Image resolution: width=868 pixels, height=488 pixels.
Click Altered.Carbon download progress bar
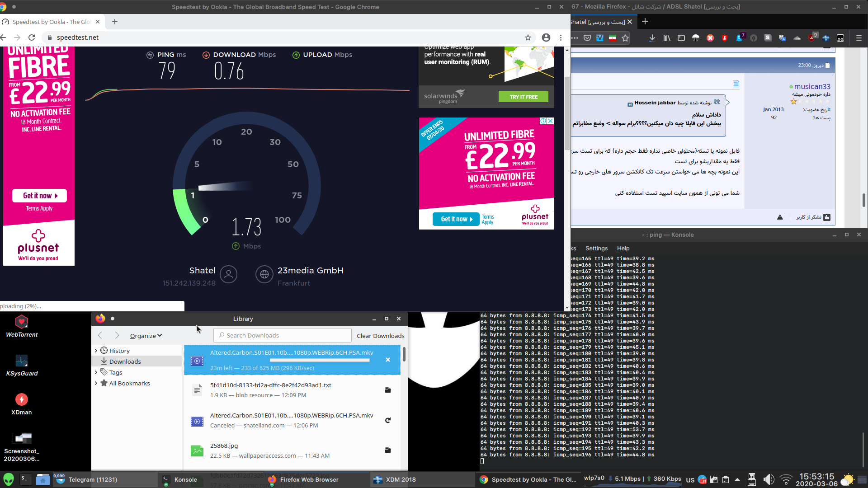(x=320, y=360)
